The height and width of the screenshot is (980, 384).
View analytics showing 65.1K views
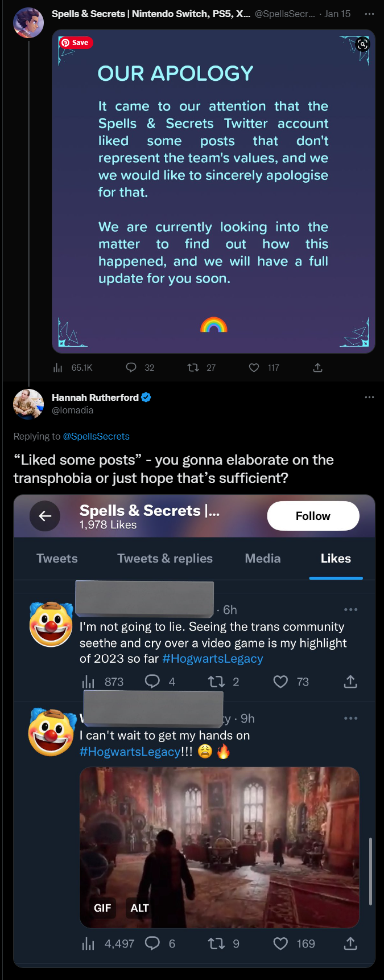coord(72,368)
